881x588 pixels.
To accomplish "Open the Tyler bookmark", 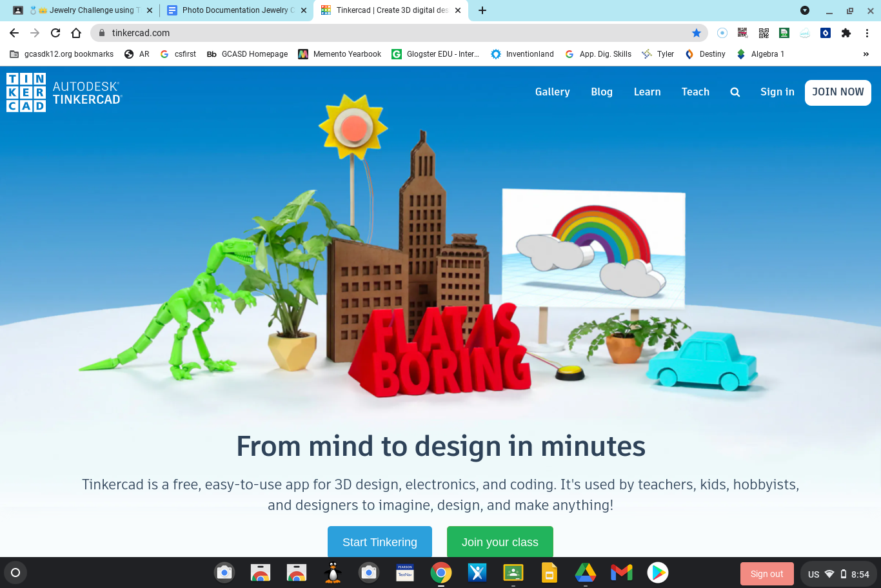I will coord(658,54).
